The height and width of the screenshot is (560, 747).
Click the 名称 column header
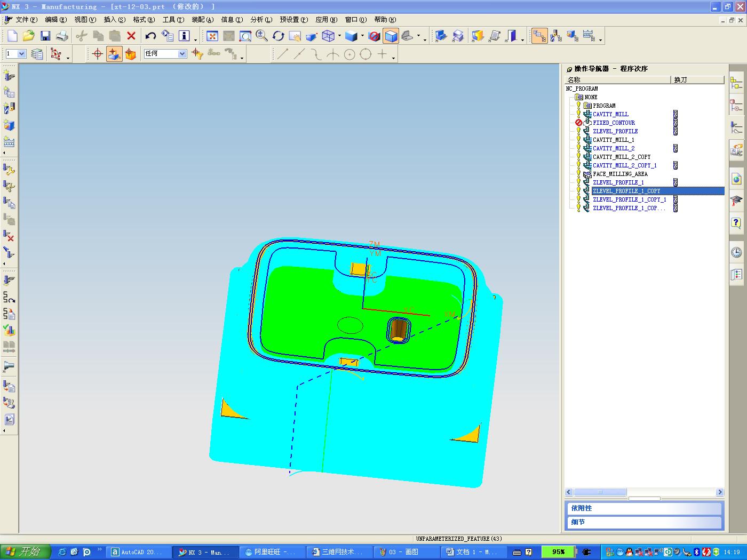(x=618, y=79)
